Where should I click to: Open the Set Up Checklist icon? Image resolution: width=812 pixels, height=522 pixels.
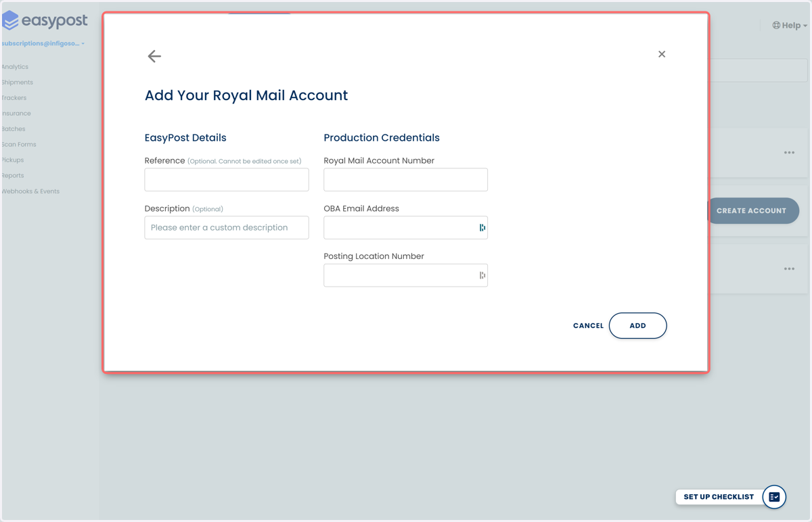774,497
